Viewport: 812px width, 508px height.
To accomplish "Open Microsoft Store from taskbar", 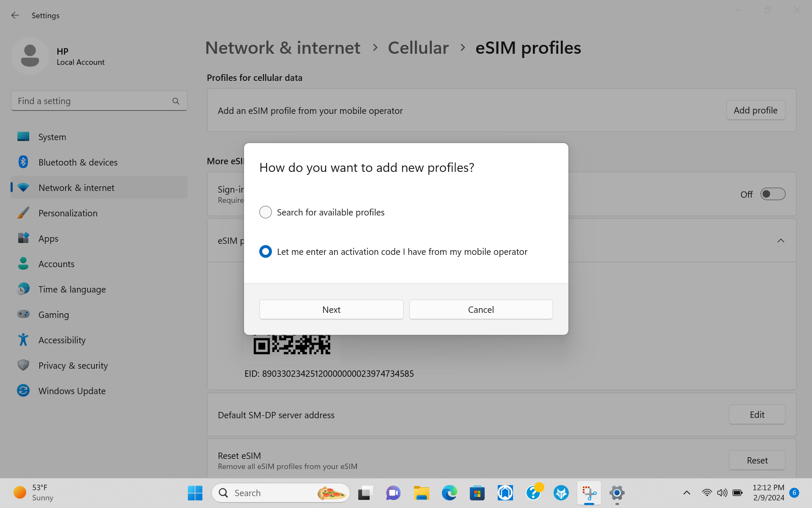I will coord(477,493).
